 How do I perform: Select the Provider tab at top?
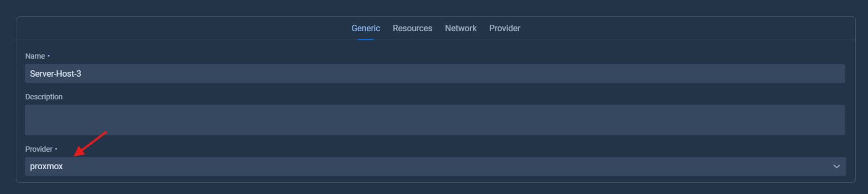[x=504, y=29]
